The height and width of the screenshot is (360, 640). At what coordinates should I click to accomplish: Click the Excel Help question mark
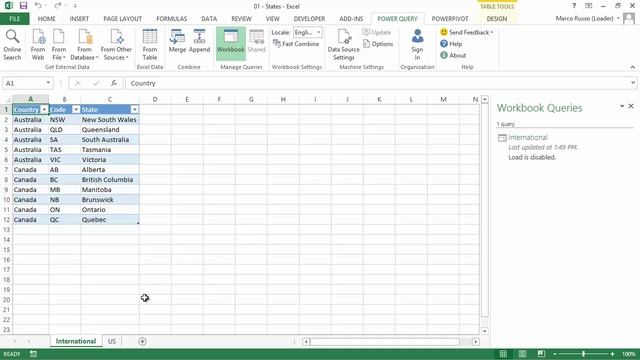pos(574,6)
